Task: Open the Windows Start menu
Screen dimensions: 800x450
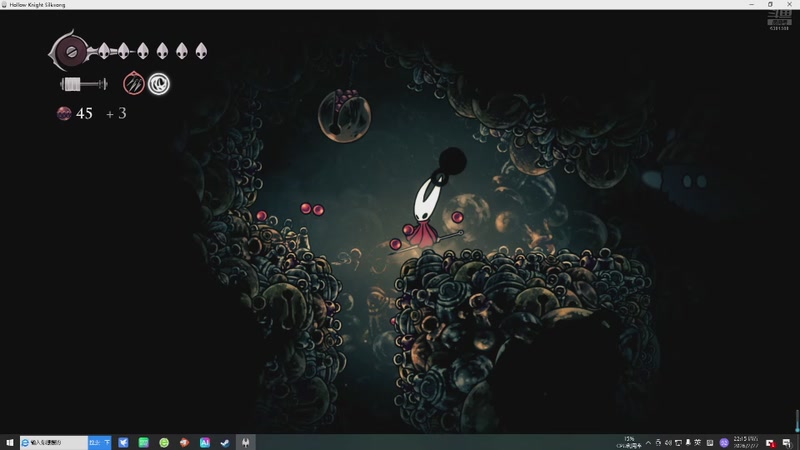Action: coord(10,442)
